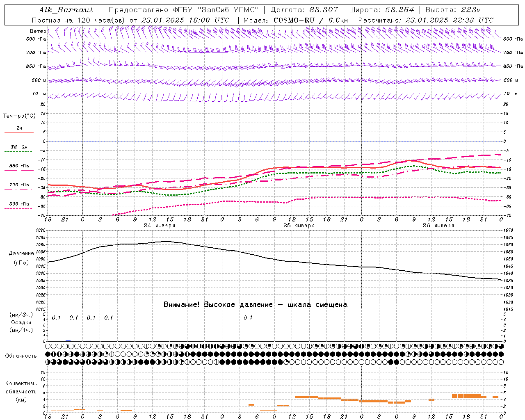Click the (мм/1ч.) precipitation unit label

[x=21, y=330]
